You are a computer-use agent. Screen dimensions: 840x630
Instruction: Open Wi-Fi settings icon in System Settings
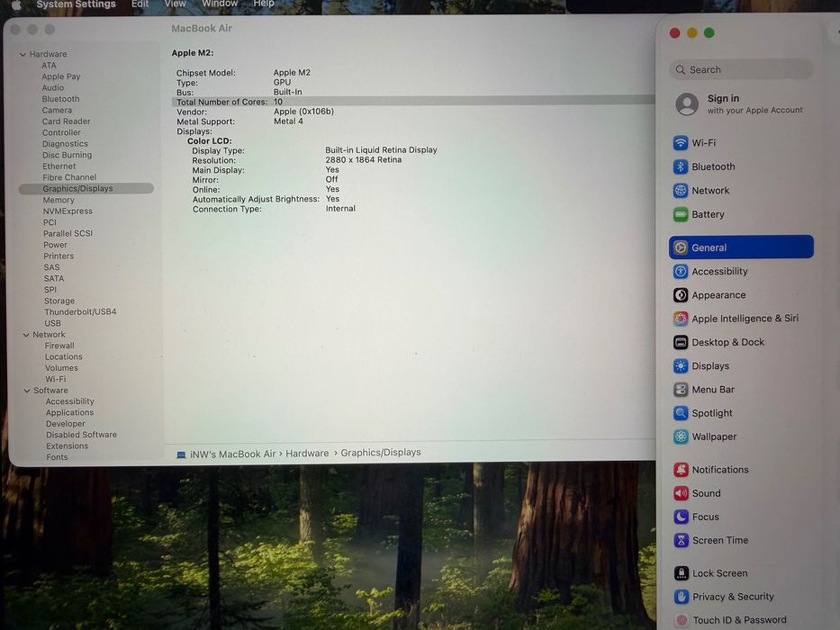tap(681, 143)
